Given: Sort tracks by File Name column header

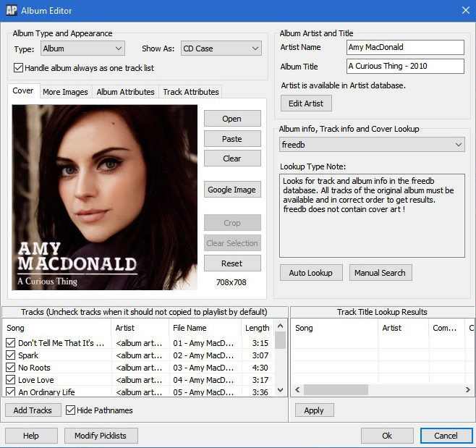Looking at the screenshot, I should pos(205,328).
